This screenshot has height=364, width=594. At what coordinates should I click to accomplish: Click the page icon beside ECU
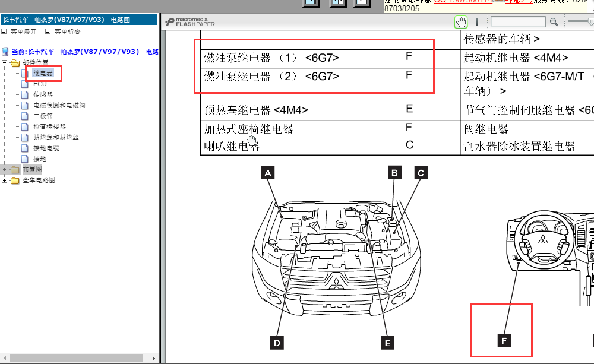25,84
